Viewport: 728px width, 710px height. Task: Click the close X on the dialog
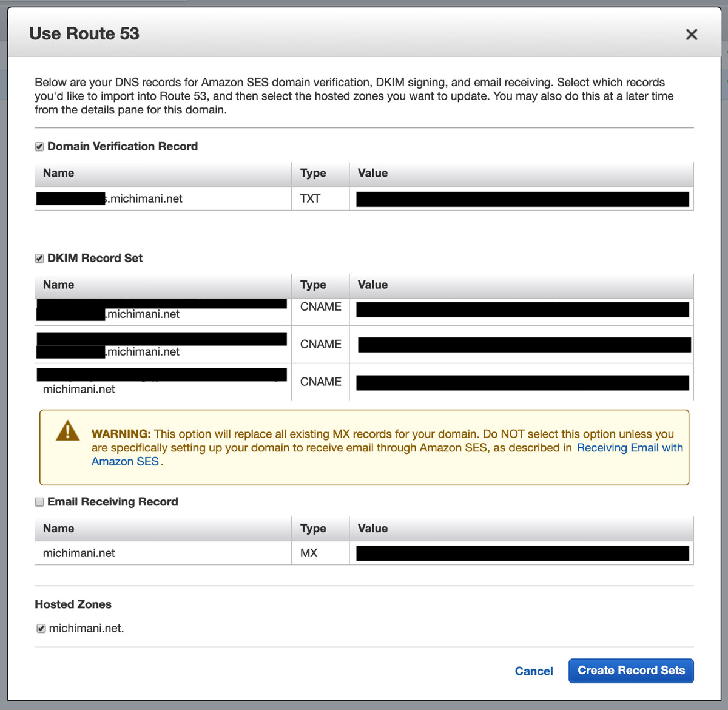tap(691, 35)
